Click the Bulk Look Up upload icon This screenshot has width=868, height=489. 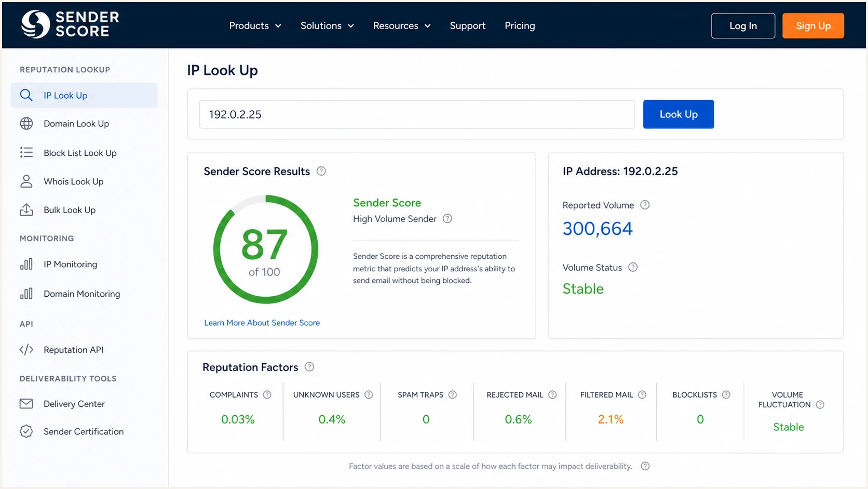coord(26,209)
